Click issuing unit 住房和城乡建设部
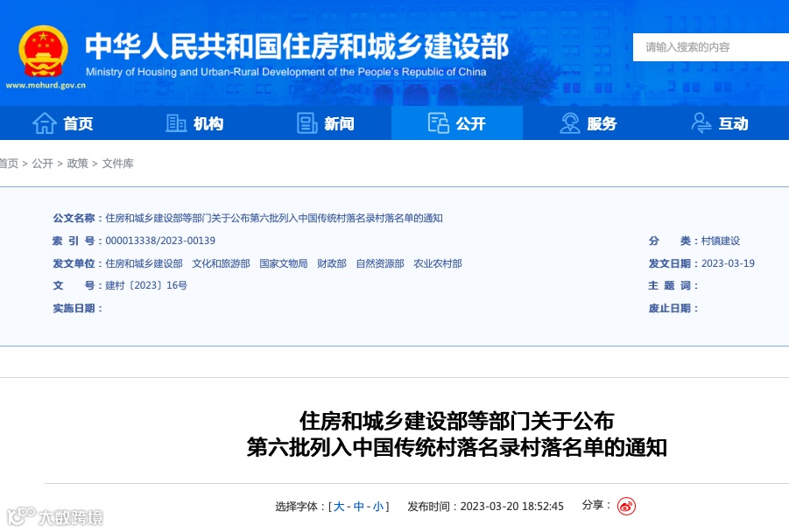Screen dimensions: 789x532 coord(144,263)
